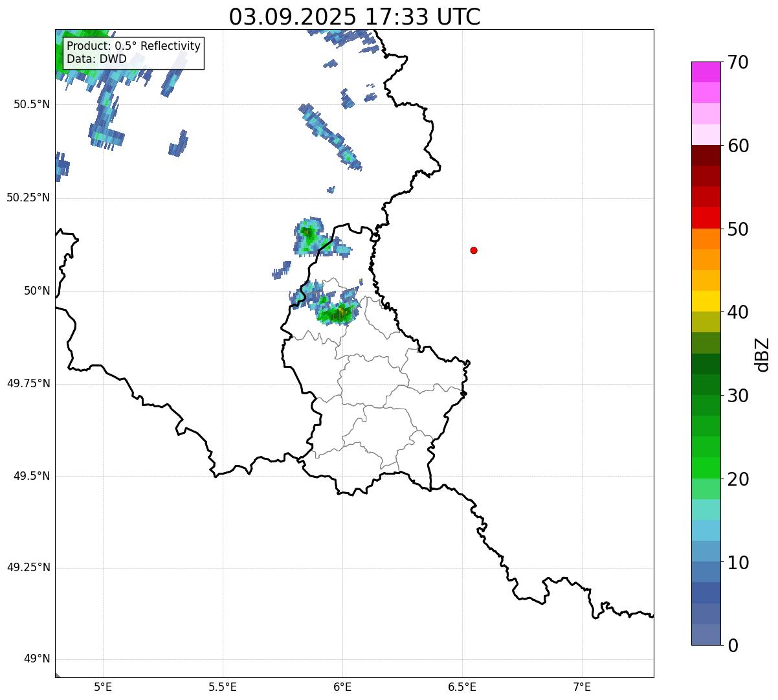
Task: Click the 40 tick label on colorbar
Action: point(737,312)
